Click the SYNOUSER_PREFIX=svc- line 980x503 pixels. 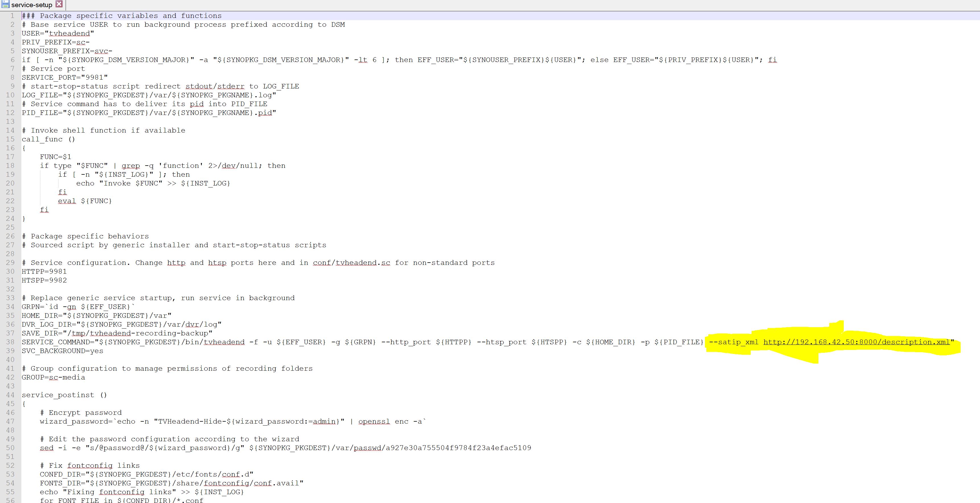pos(67,51)
